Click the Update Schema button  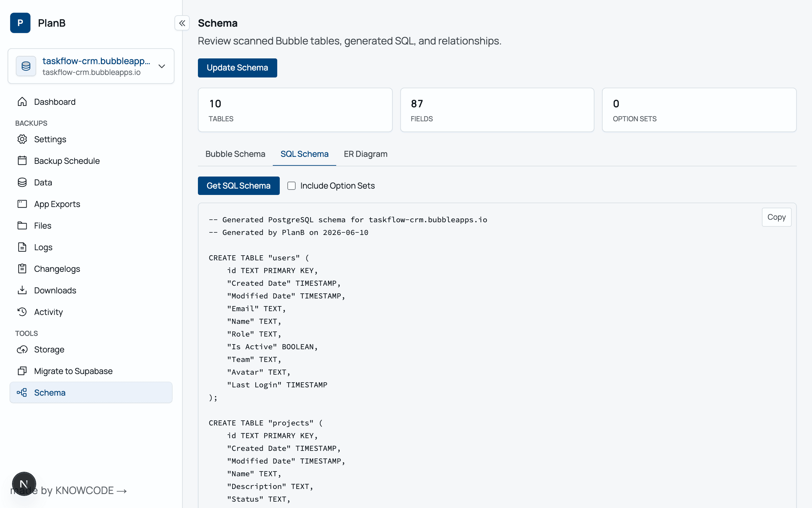pos(237,68)
